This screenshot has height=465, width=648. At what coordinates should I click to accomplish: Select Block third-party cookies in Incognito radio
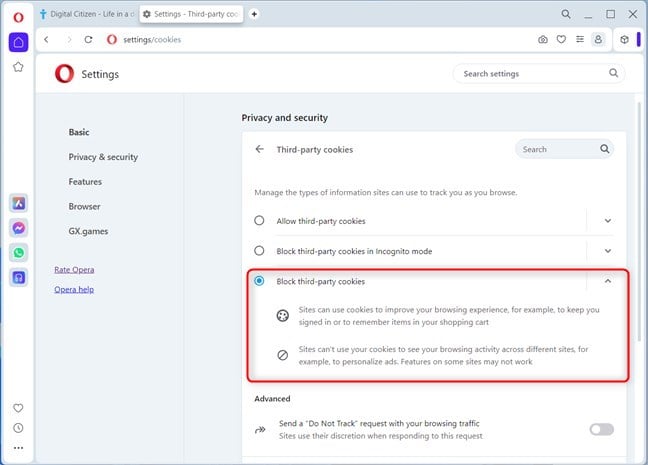(259, 251)
